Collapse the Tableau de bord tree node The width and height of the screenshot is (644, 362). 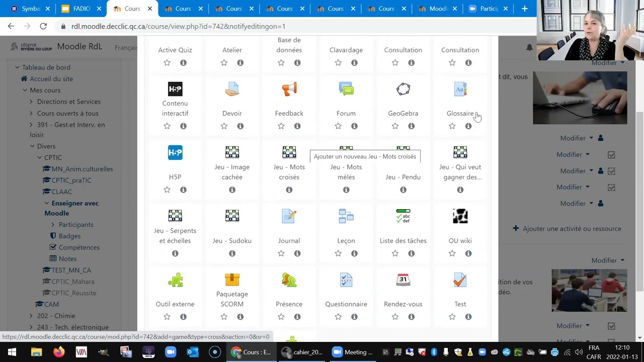[x=17, y=67]
